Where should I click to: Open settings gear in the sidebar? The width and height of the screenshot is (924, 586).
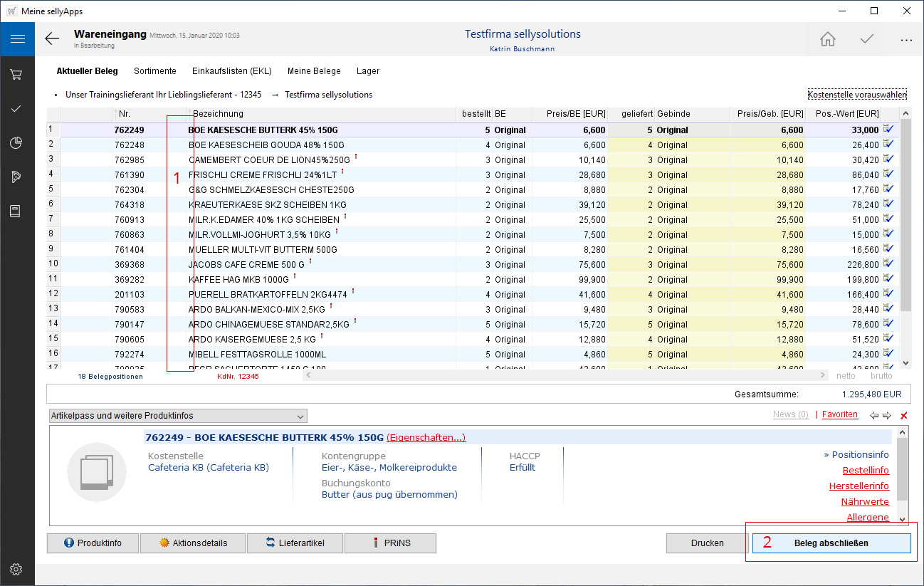pyautogui.click(x=17, y=569)
